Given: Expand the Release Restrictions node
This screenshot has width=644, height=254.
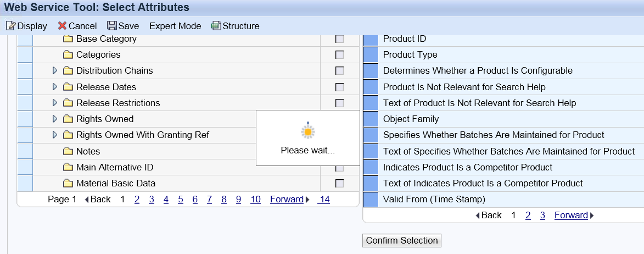Looking at the screenshot, I should tap(55, 103).
